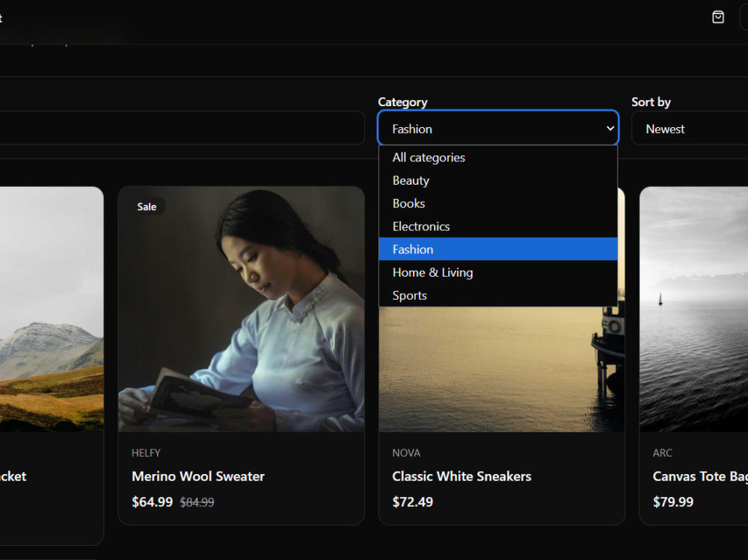748x560 pixels.
Task: Click the $72.49 sneakers price
Action: pyautogui.click(x=413, y=502)
